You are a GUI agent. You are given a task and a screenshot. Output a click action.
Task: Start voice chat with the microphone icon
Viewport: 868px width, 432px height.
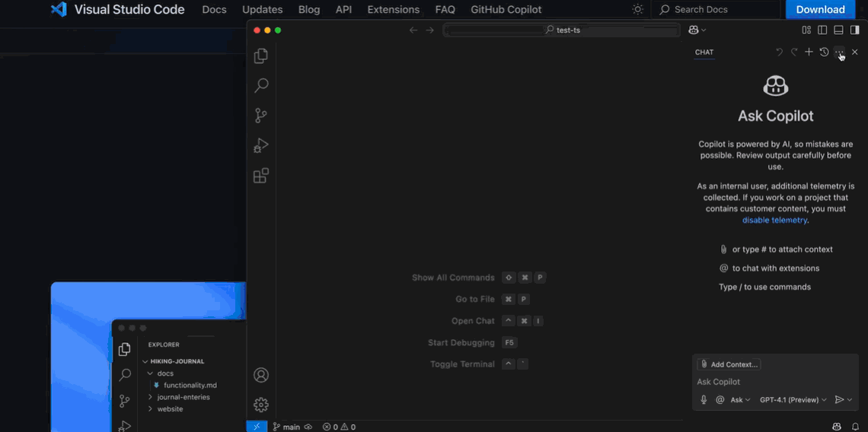(704, 399)
